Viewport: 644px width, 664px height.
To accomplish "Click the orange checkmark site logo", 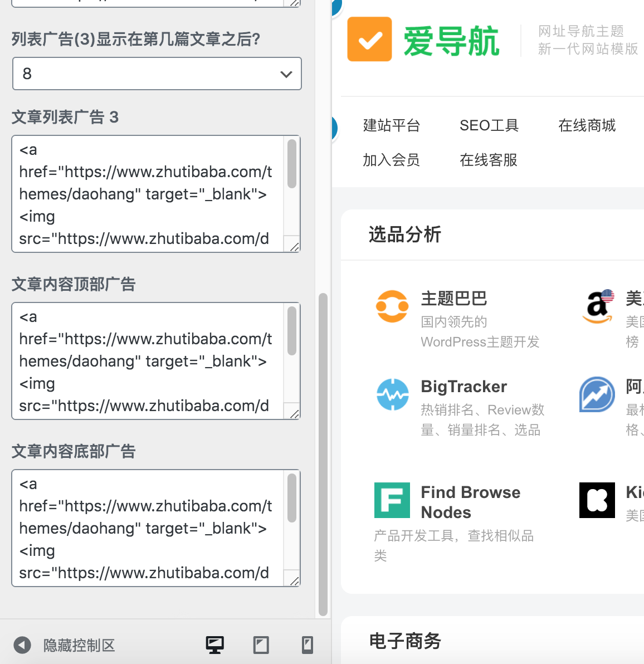I will tap(369, 39).
